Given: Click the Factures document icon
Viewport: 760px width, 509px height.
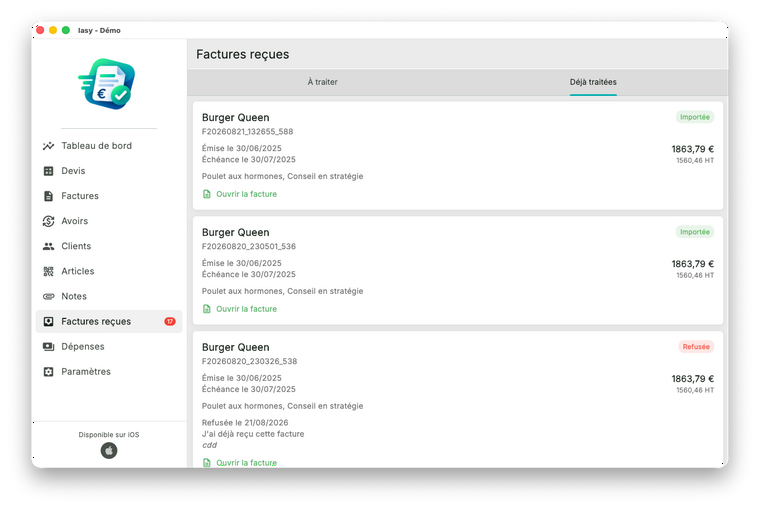Looking at the screenshot, I should click(x=48, y=196).
